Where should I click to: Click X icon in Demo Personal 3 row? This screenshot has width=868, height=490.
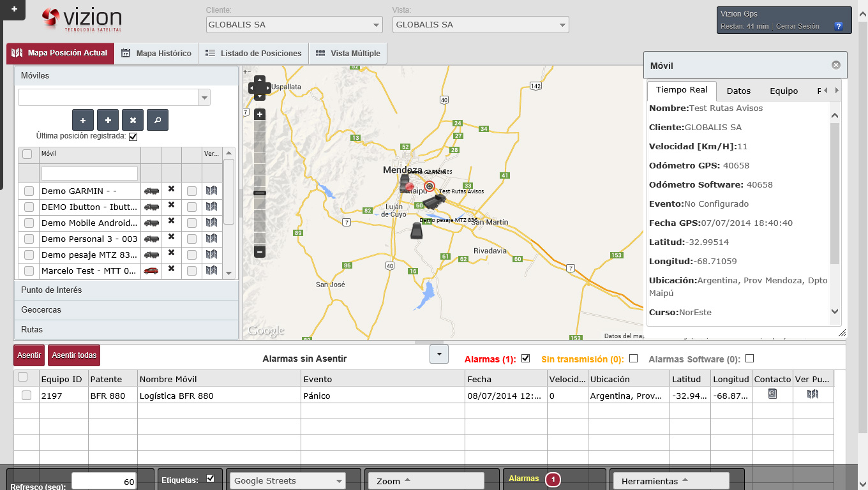click(x=171, y=237)
